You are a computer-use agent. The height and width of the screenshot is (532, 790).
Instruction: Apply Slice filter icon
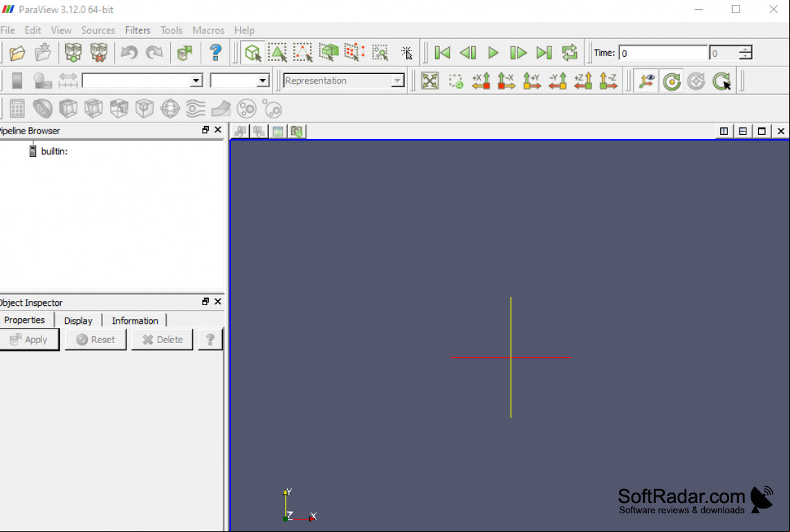pyautogui.click(x=93, y=109)
